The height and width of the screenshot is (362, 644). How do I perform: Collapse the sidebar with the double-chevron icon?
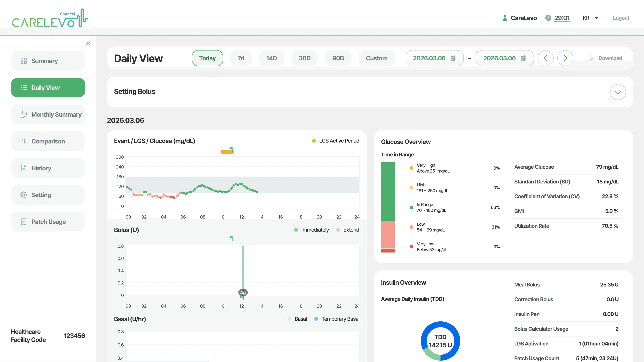point(88,44)
